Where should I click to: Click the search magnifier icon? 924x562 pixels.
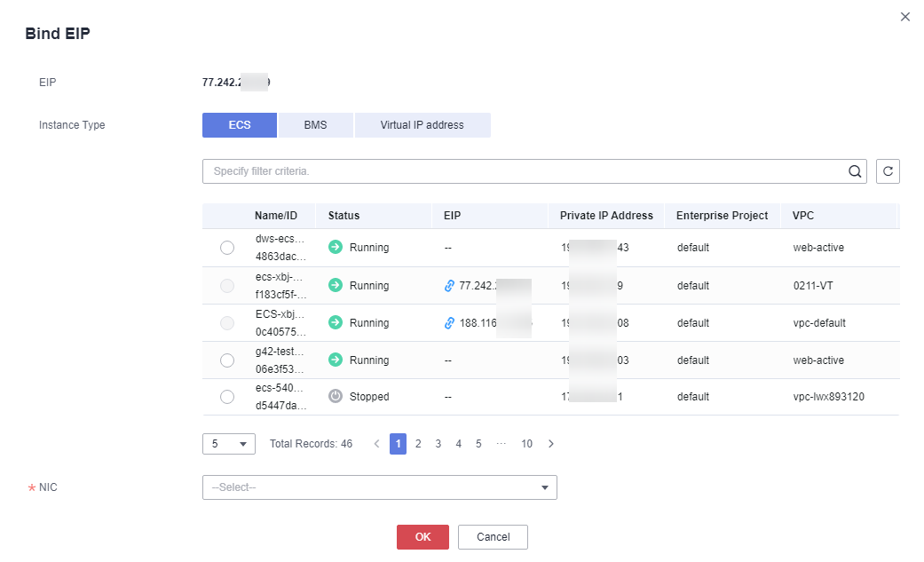click(855, 171)
